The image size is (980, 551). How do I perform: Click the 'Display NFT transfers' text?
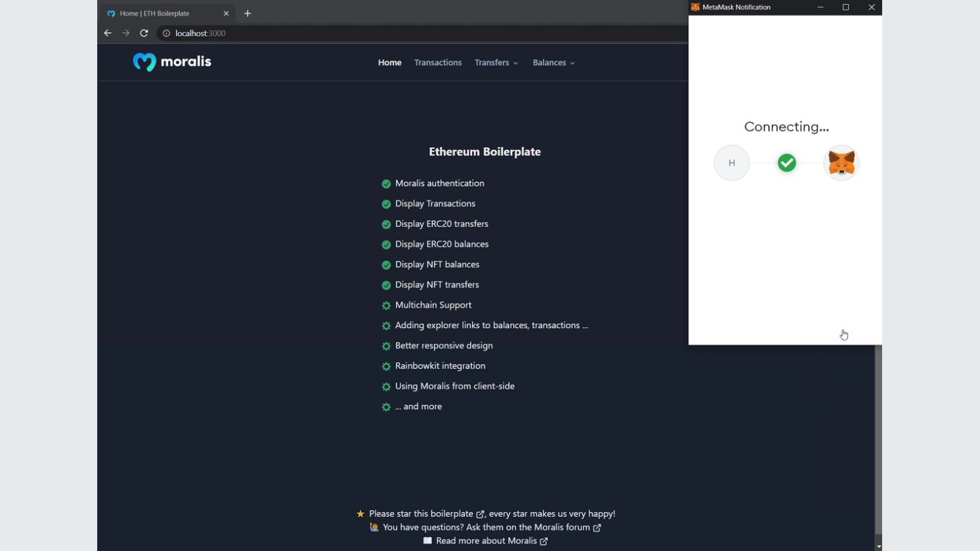click(x=437, y=285)
